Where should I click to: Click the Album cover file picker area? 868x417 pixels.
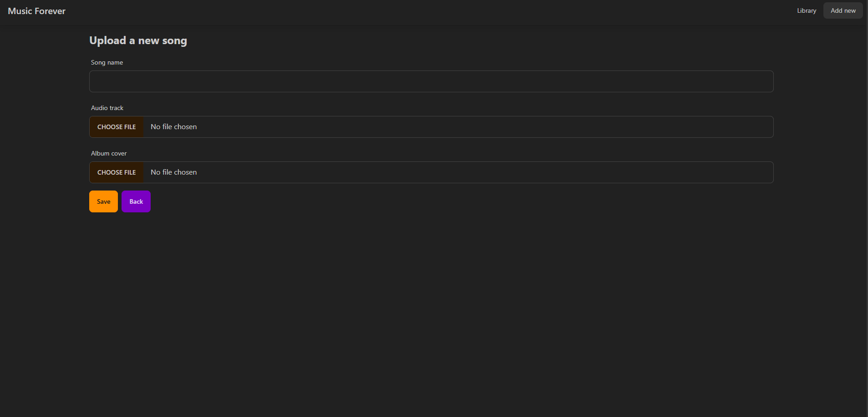click(431, 172)
